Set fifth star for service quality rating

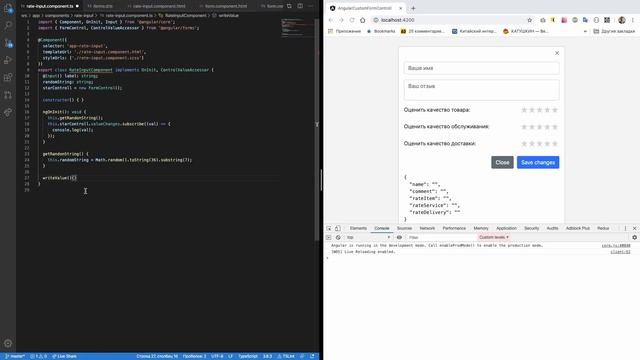tap(555, 127)
